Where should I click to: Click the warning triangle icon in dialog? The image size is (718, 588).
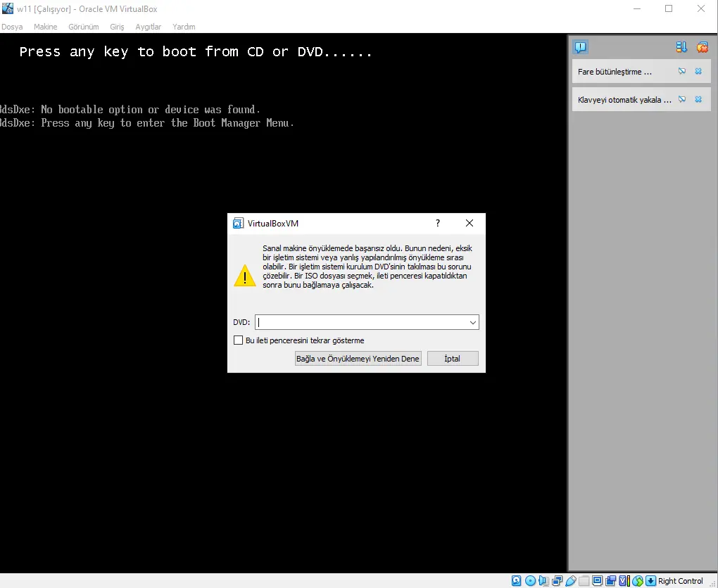pyautogui.click(x=244, y=276)
